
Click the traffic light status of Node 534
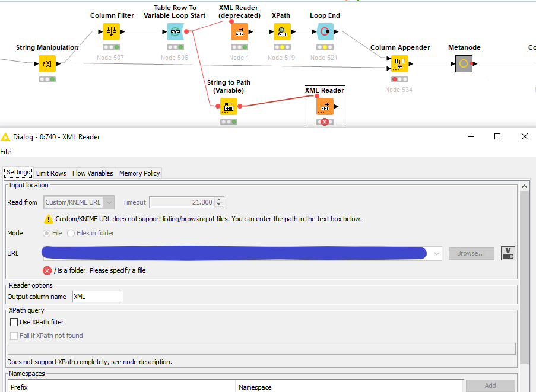coord(399,79)
